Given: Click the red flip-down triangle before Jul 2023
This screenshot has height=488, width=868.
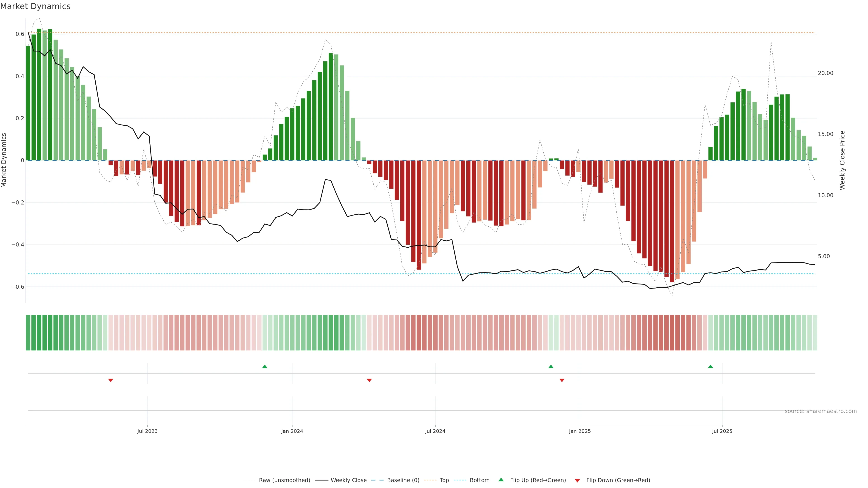Looking at the screenshot, I should click(x=111, y=380).
